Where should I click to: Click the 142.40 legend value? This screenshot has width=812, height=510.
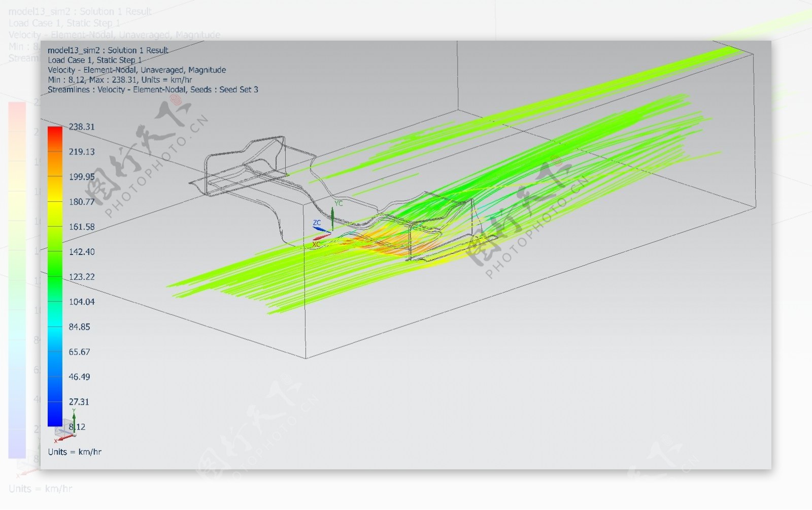click(x=82, y=252)
